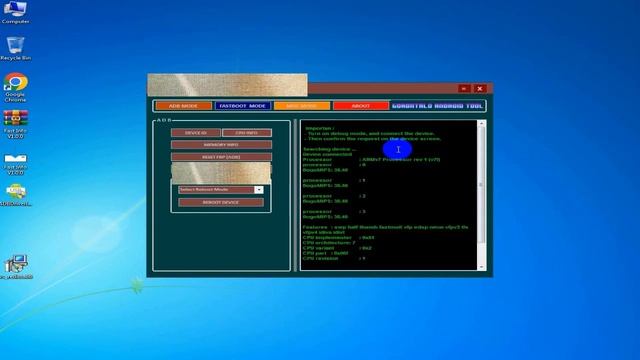Click the 'CPU implementer' console line
640x360 pixels.
click(338, 237)
